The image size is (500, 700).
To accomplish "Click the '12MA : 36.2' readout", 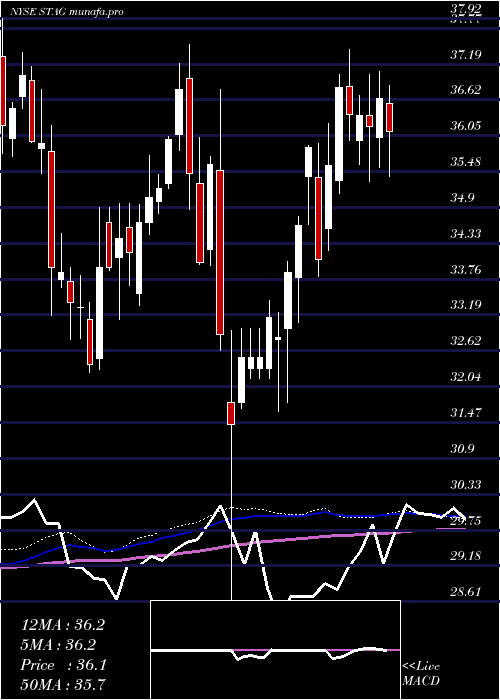I will 63,625.
